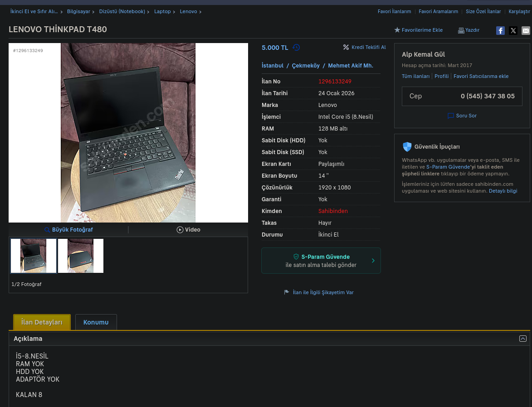Switch to the İlan Detayları tab
Screen dimensions: 532x407
point(42,322)
